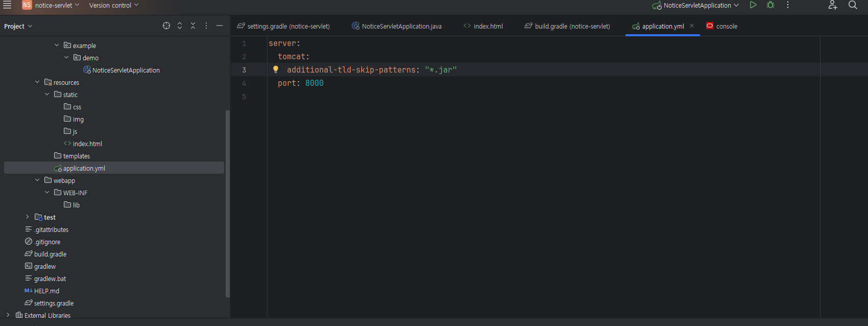
Task: Open the NoticeServletApplication run configuration dropdown
Action: 695,5
